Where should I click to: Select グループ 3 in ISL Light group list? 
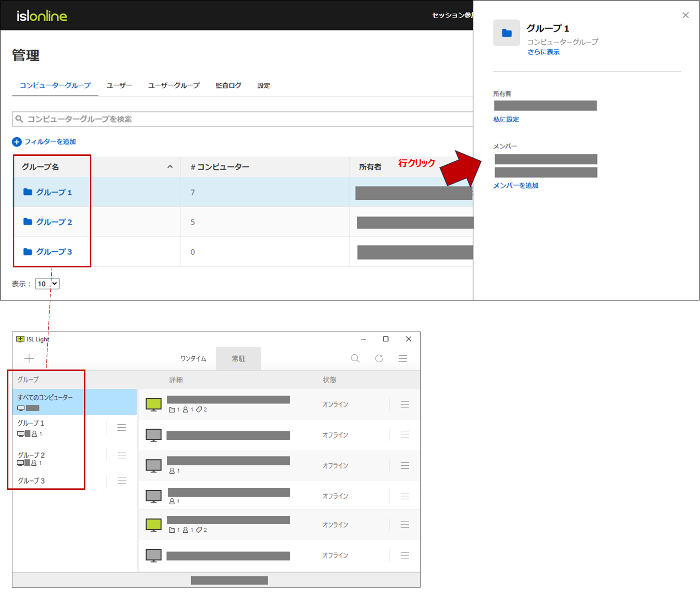pos(31,481)
